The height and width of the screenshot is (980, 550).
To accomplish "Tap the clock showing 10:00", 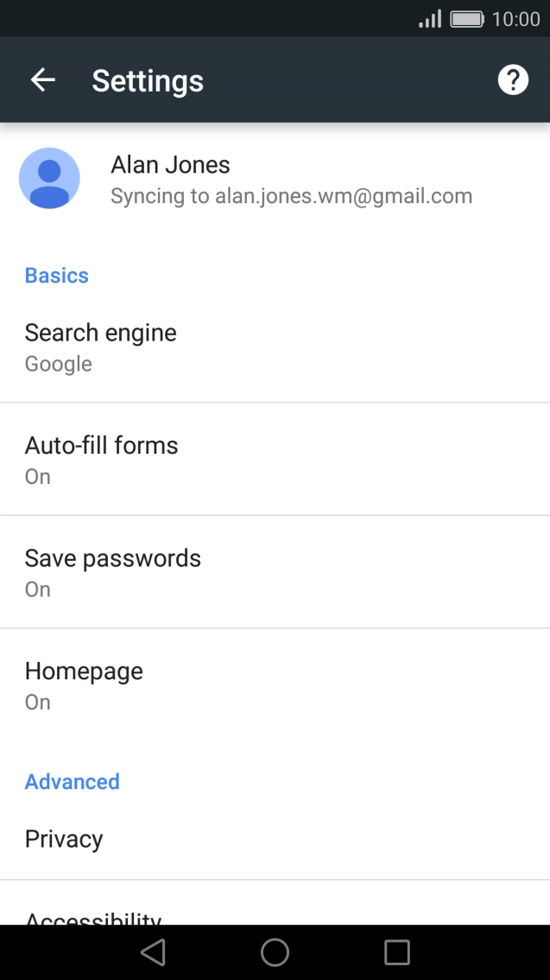I will pos(515,19).
